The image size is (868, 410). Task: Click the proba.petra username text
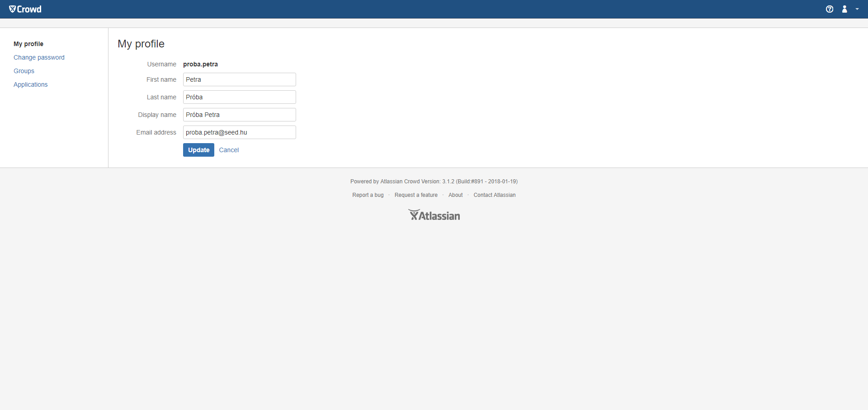pyautogui.click(x=200, y=64)
